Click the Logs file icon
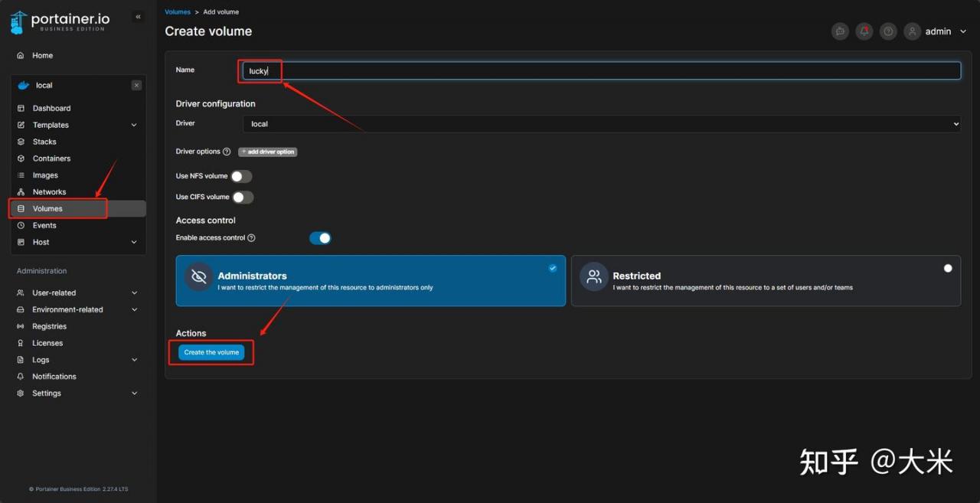This screenshot has height=503, width=980. (x=21, y=361)
